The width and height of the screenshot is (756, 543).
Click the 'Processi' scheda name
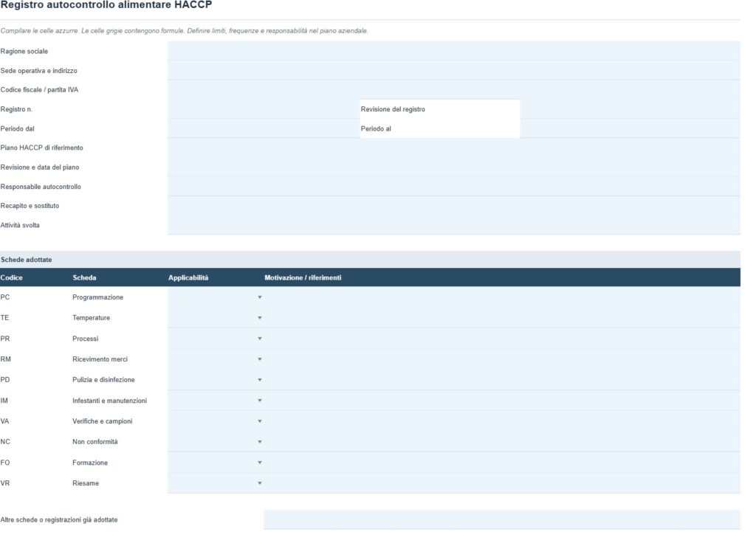coord(86,339)
